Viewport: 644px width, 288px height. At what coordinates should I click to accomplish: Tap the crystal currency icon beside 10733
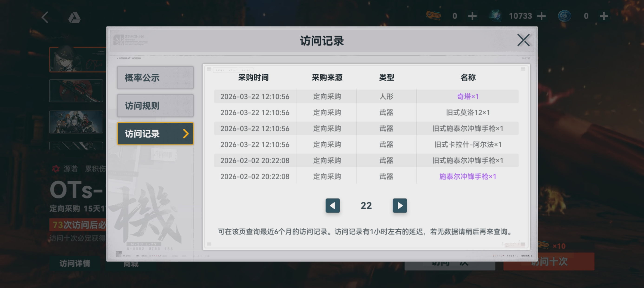tap(495, 16)
